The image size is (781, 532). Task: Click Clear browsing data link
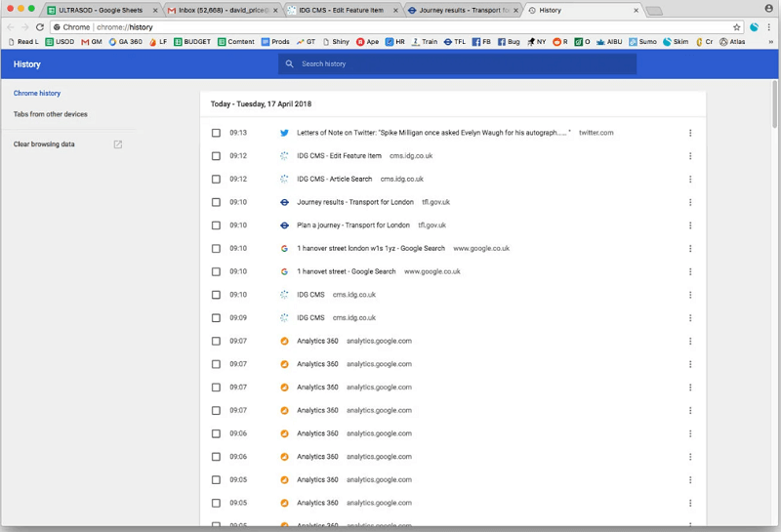coord(44,144)
